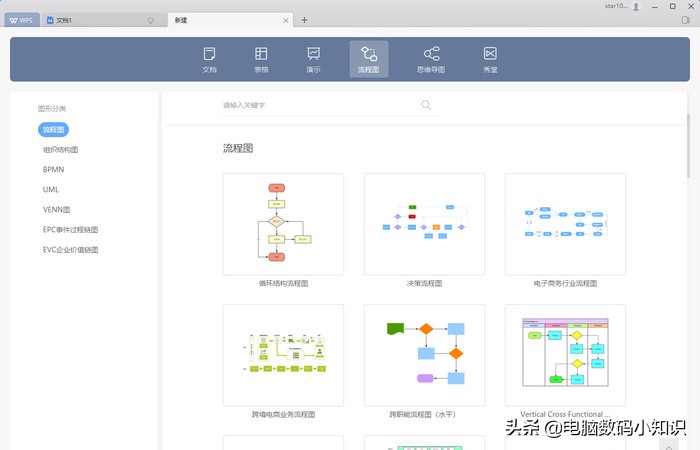This screenshot has width=700, height=450.
Task: Click the back-to-top arrow button
Action: coord(669,445)
